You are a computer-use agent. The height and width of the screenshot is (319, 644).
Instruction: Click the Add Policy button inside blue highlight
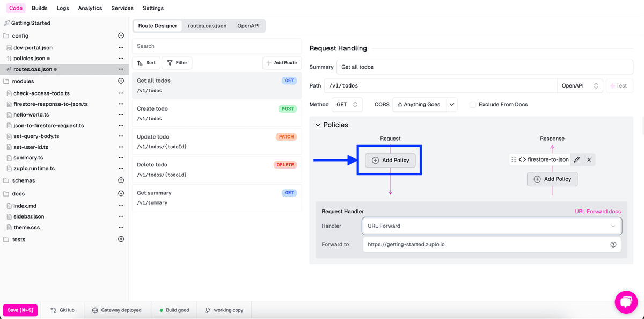coord(390,160)
